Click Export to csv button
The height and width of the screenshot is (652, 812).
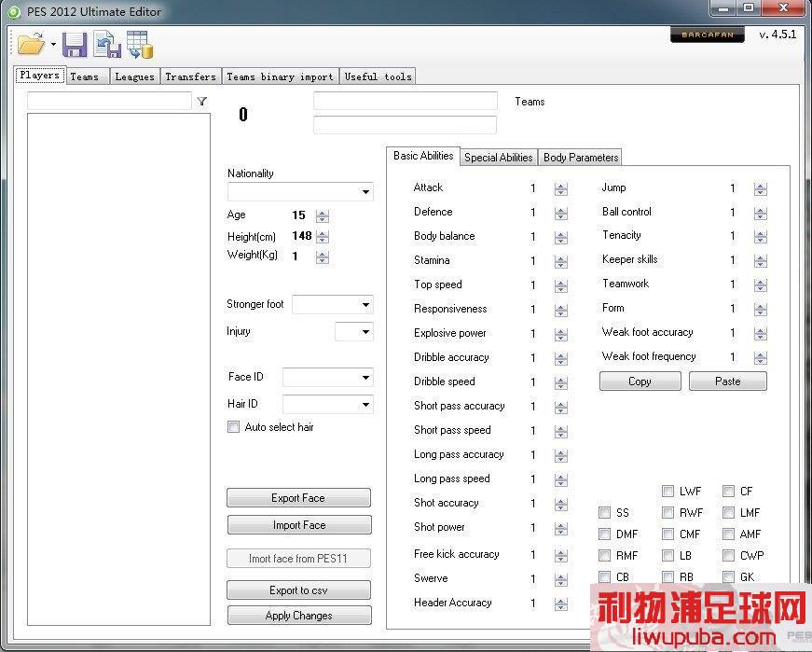pos(299,590)
